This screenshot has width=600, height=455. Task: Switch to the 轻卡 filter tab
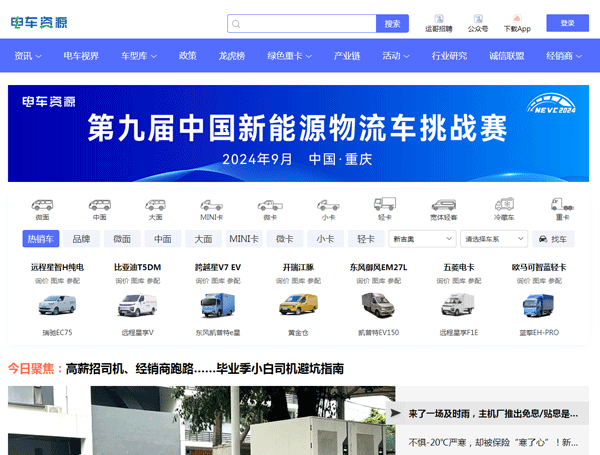click(366, 239)
